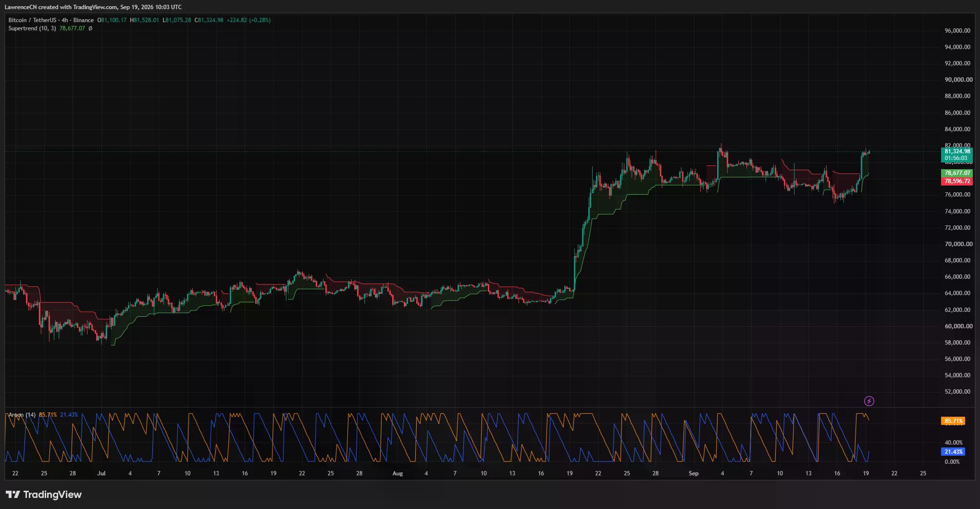Click the Low value 81,075.28 in legend

(178, 20)
